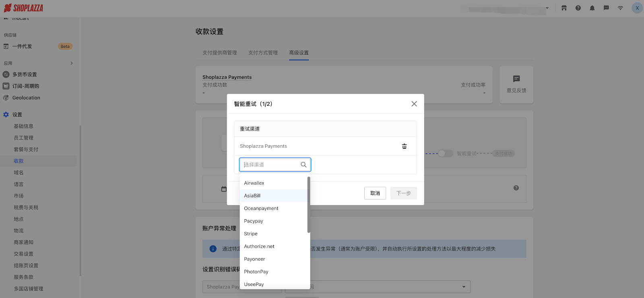Click the storefront icon in top bar
Viewport: 644px width, 298px height.
point(564,8)
